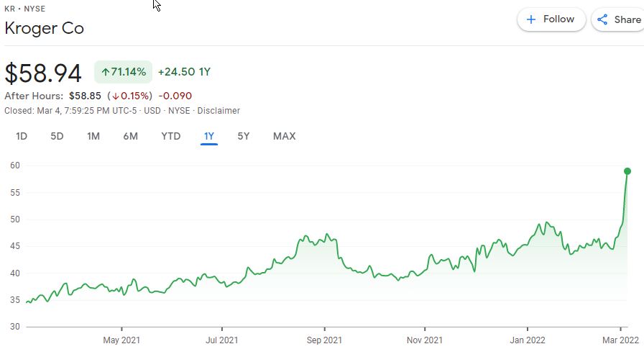Click the -0.090 after-hours change value
This screenshot has width=644, height=349.
pos(175,96)
